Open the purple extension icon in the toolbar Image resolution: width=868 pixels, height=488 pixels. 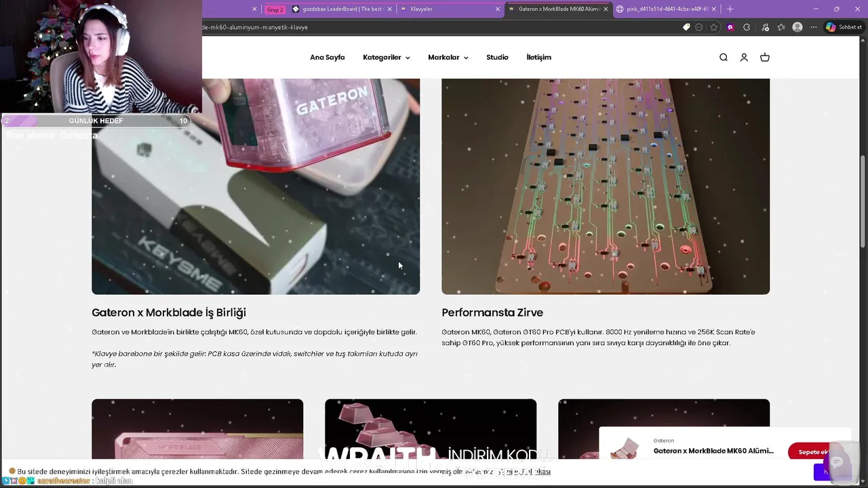point(730,27)
